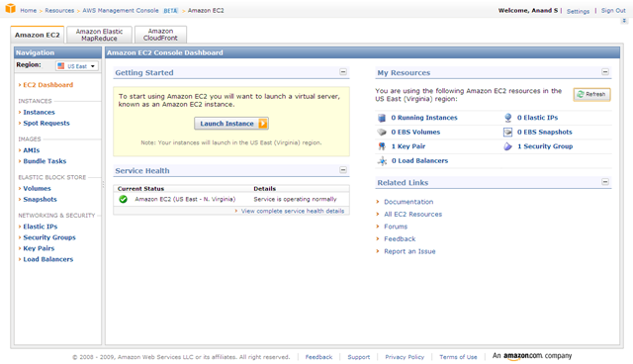
Task: Open Instances in the navigation panel
Action: coord(39,112)
